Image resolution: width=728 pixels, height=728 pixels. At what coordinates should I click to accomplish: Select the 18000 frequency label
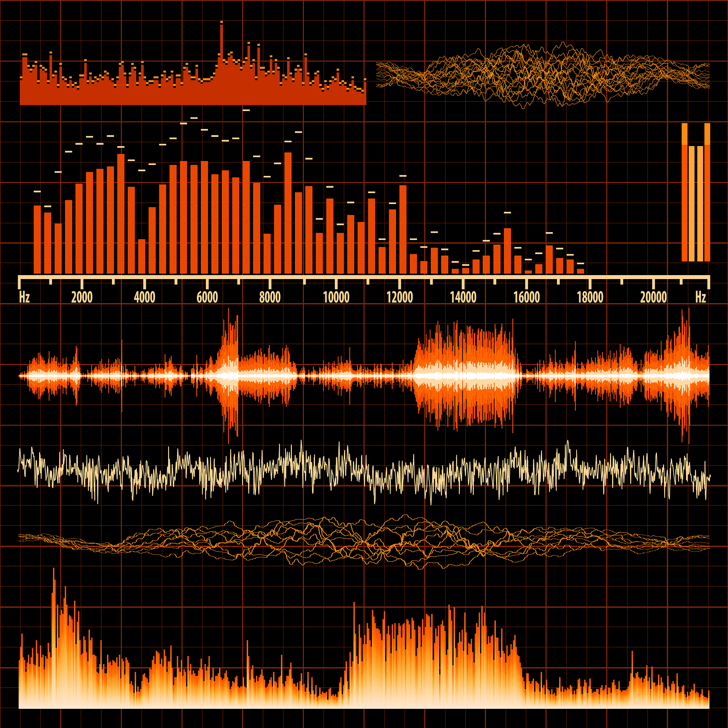pyautogui.click(x=590, y=297)
